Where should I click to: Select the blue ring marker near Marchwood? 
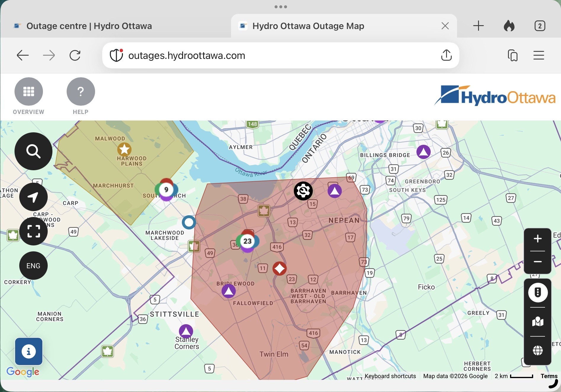coord(189,222)
